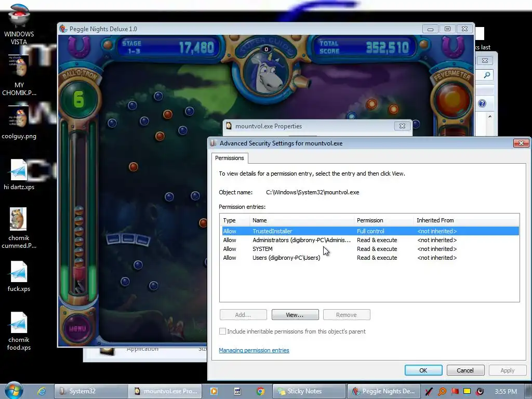532x399 pixels.
Task: Click the Peggle Nights title bar icon
Action: tap(63, 29)
